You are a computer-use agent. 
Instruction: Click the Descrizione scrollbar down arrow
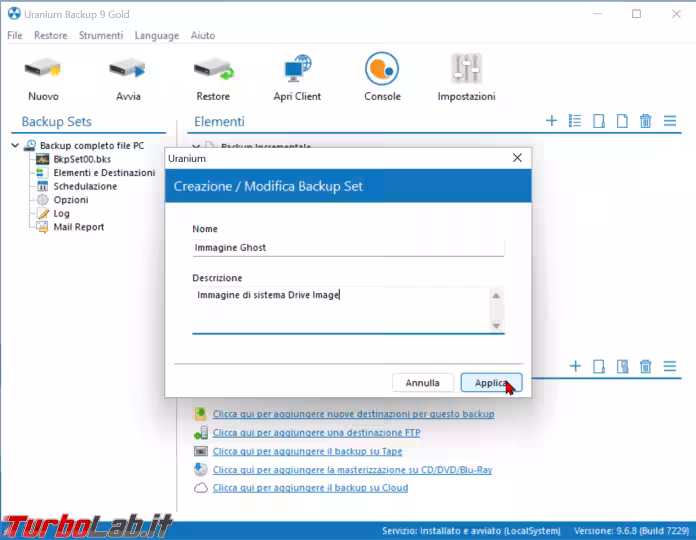(496, 325)
